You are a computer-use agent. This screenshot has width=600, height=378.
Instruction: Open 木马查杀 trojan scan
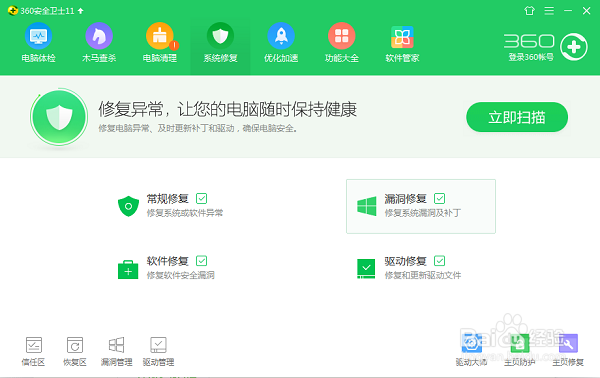pyautogui.click(x=99, y=43)
